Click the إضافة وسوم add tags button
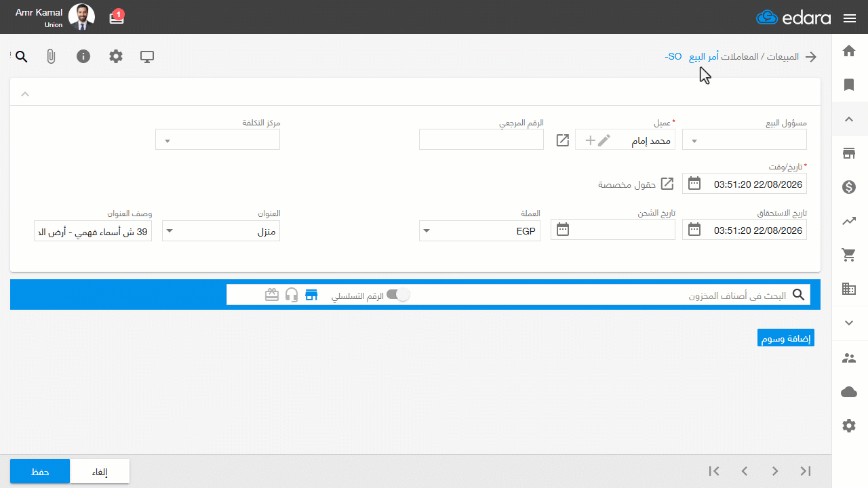868x488 pixels. 786,338
